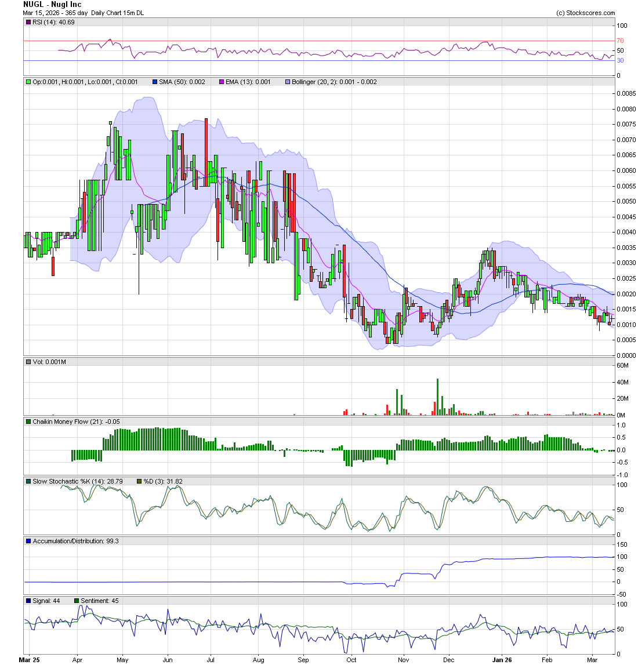Click the olive %D (3) legend swatch
The image size is (638, 672).
click(139, 481)
